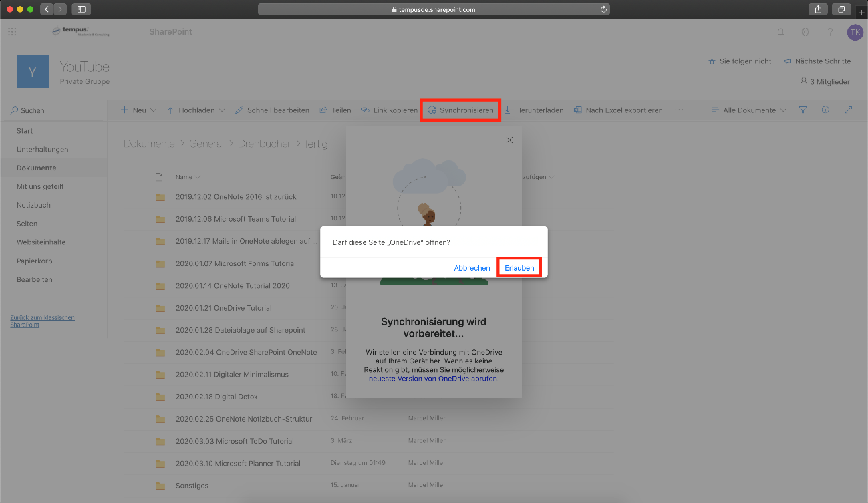Click the Safari address bar tempusde.sharepoint.com

coord(434,9)
